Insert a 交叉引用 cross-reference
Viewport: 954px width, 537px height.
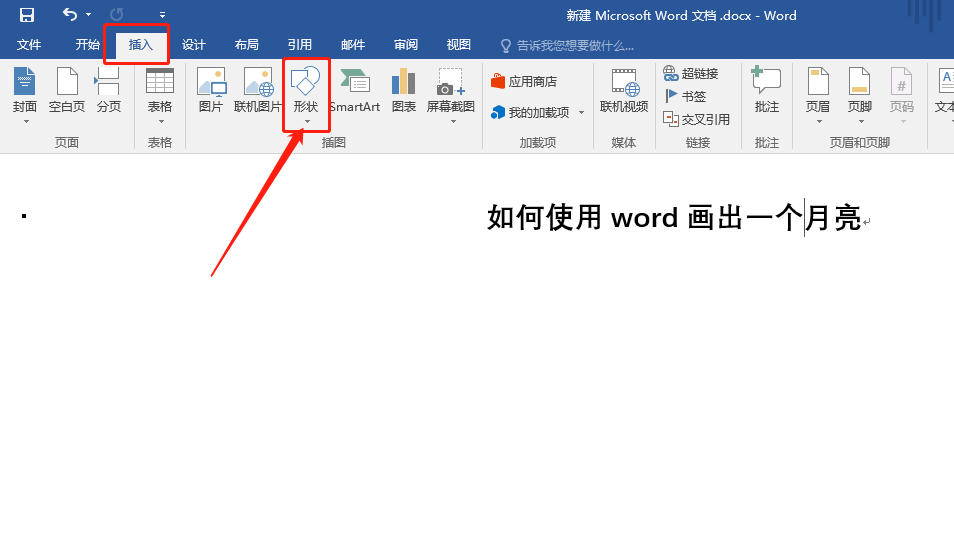tap(697, 119)
